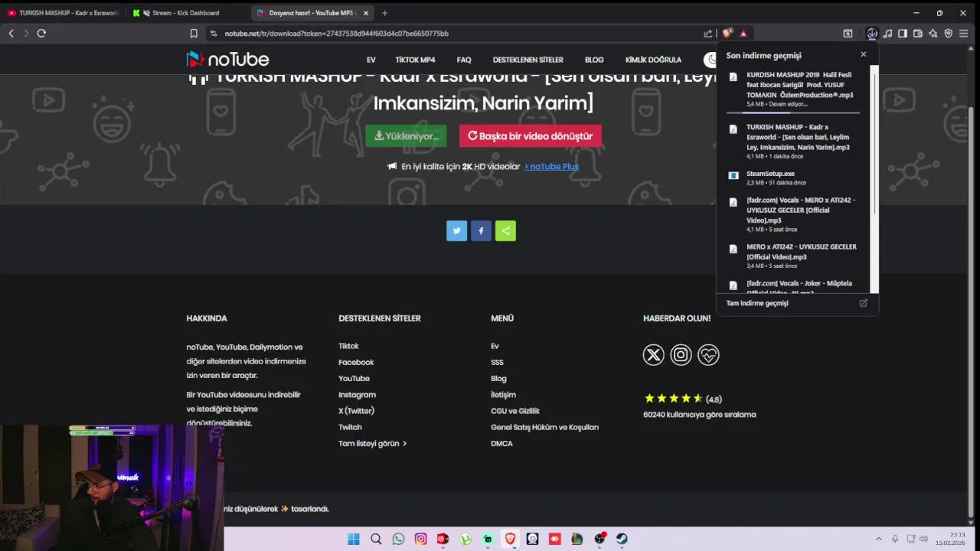
Task: Show the sidebar panel icon
Action: pos(903,34)
